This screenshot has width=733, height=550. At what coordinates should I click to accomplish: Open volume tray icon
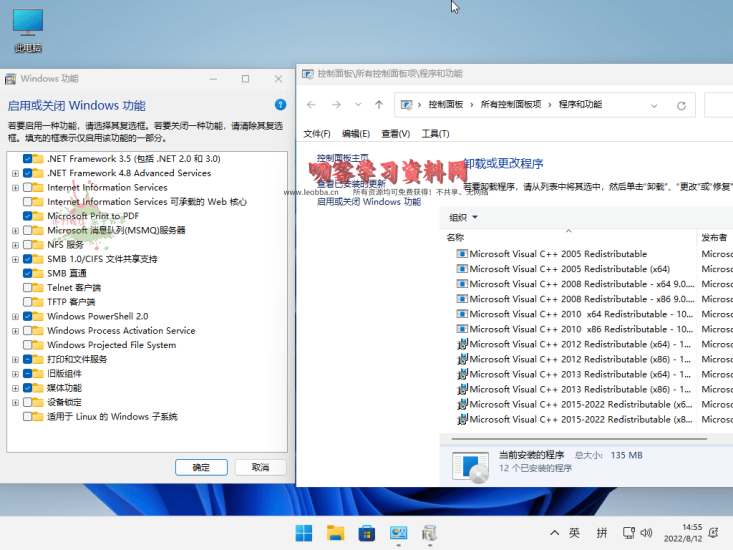tap(646, 533)
